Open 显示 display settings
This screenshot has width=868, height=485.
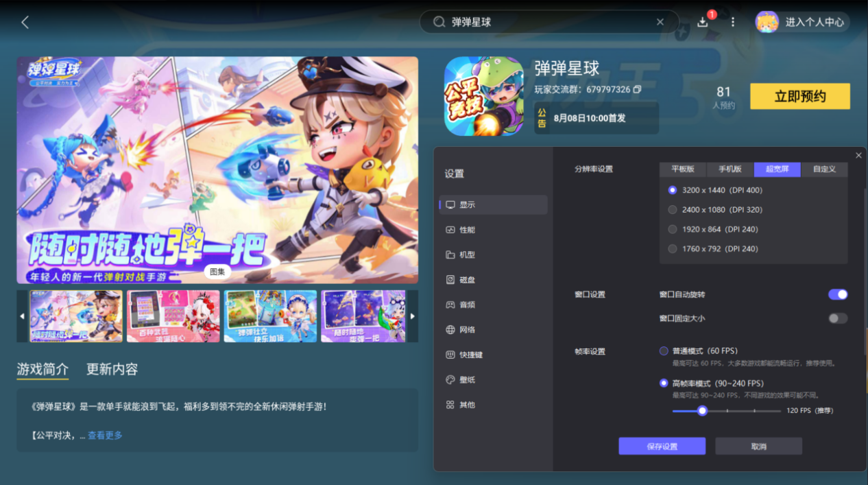(x=493, y=204)
